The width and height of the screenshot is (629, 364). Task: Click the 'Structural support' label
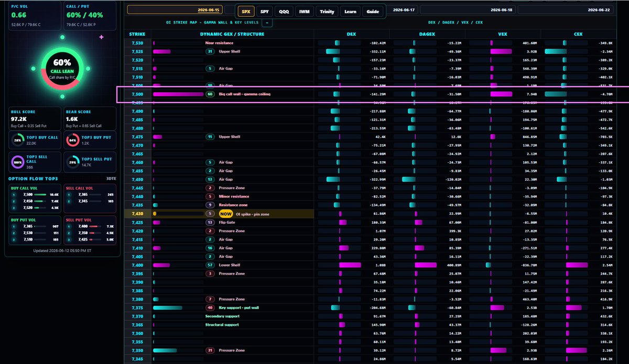tap(222, 325)
